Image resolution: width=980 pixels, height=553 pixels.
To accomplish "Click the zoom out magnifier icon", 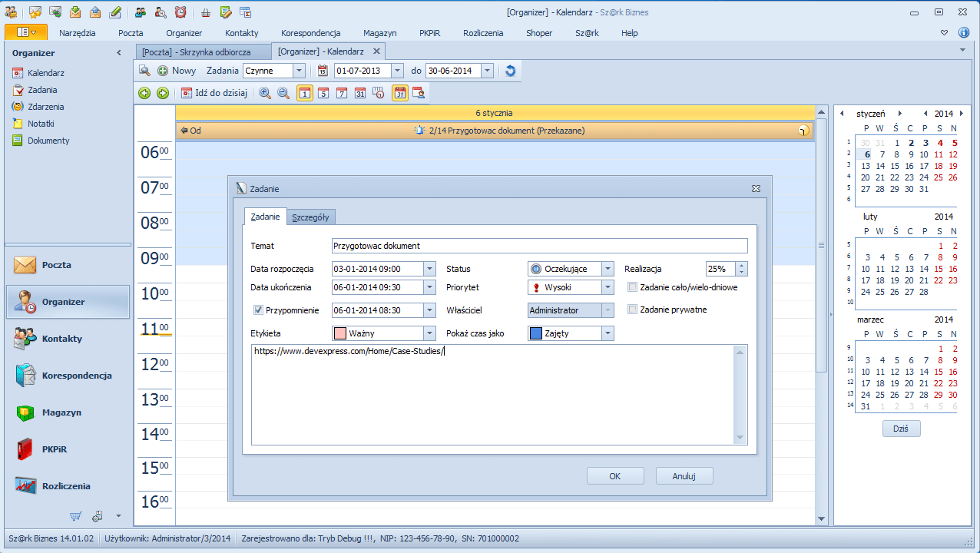I will [283, 93].
